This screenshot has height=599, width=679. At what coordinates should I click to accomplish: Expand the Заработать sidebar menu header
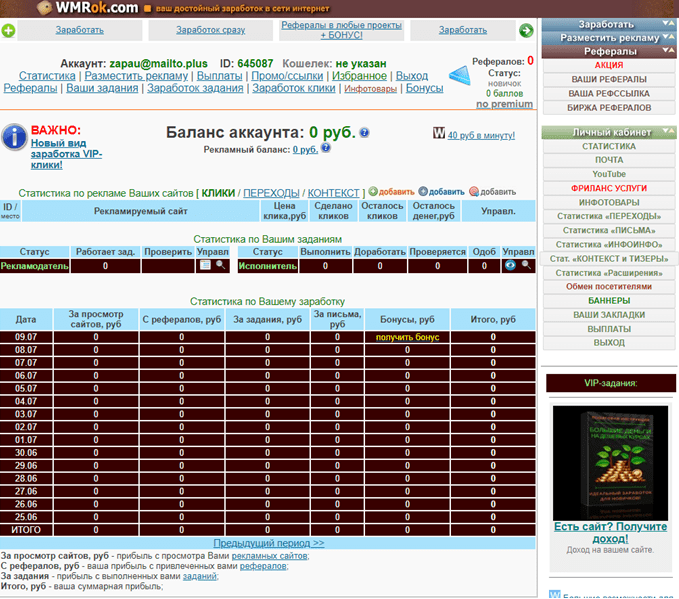click(x=668, y=23)
